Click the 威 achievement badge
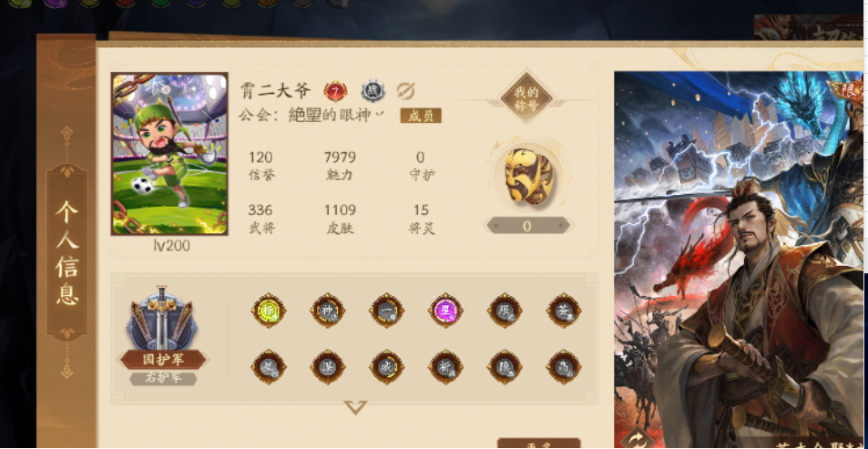Screen dimensions: 868x449 coord(386,366)
